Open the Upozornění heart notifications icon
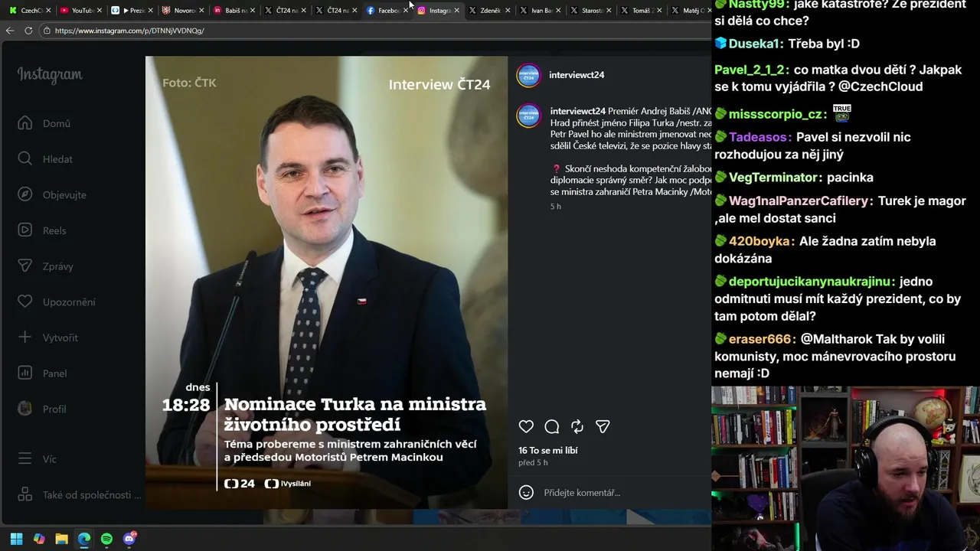This screenshot has height=551, width=980. coord(25,302)
